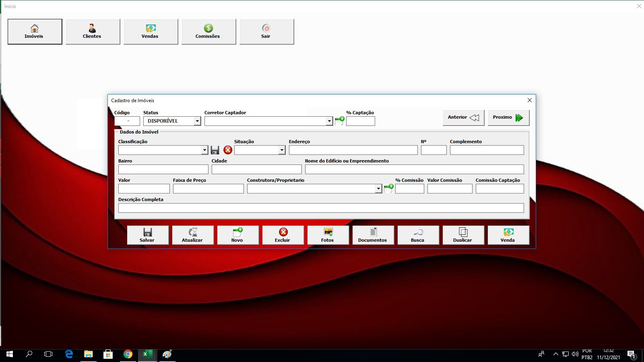Go back to the Anterior record
Viewport: 644px width, 362px height.
pos(463,117)
